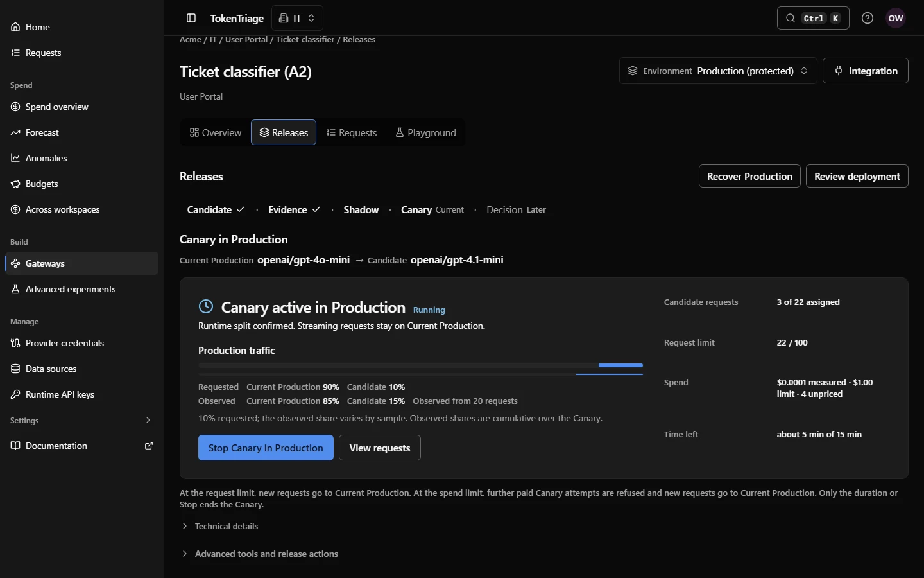The width and height of the screenshot is (924, 578).
Task: Click the Data sources database icon
Action: pos(15,369)
